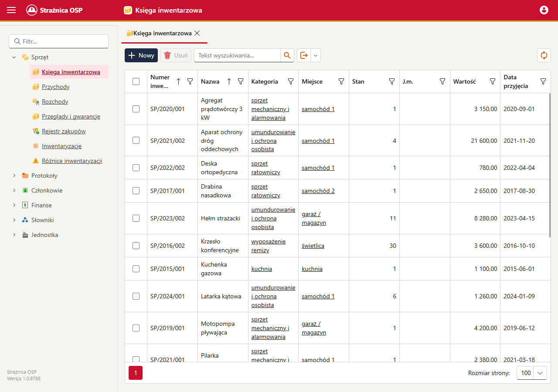Open filter for J.m. column

click(442, 81)
